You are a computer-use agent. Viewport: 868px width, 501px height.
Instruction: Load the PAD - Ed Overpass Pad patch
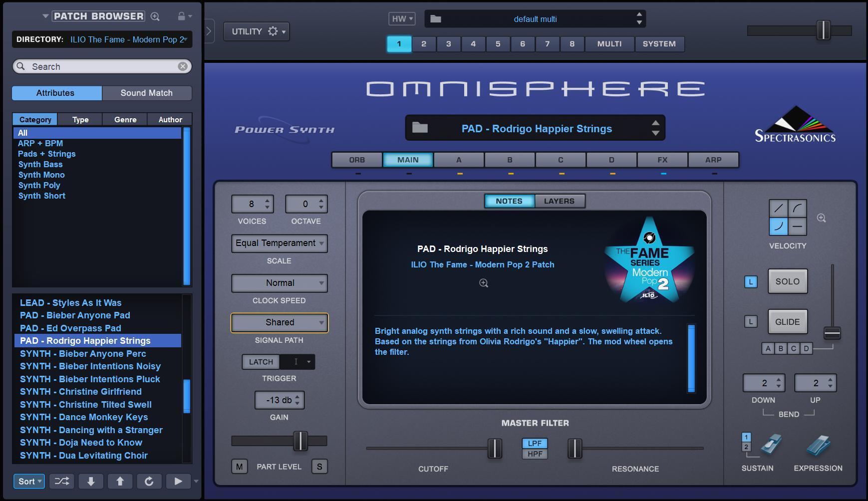click(x=70, y=328)
